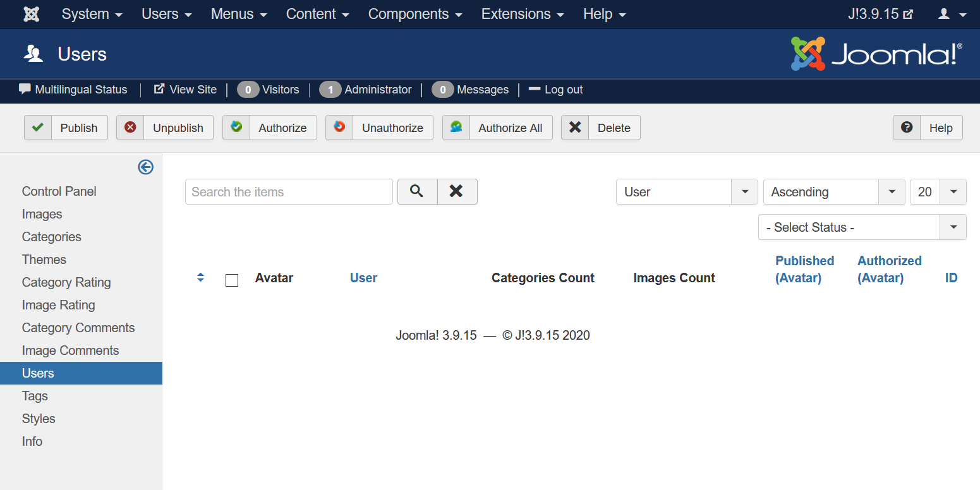The width and height of the screenshot is (980, 490).
Task: Change the list limit of 20 dropdown
Action: (938, 192)
